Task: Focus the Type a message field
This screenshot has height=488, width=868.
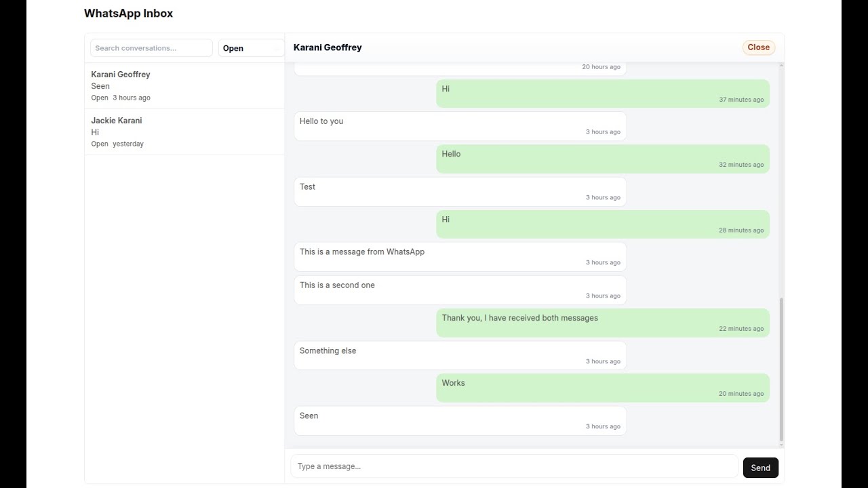Action: [x=514, y=466]
